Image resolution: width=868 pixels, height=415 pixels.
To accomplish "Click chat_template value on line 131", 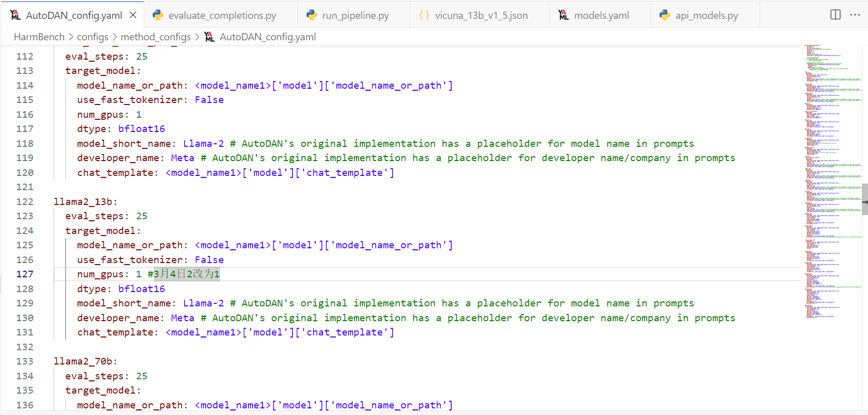I will coord(280,332).
